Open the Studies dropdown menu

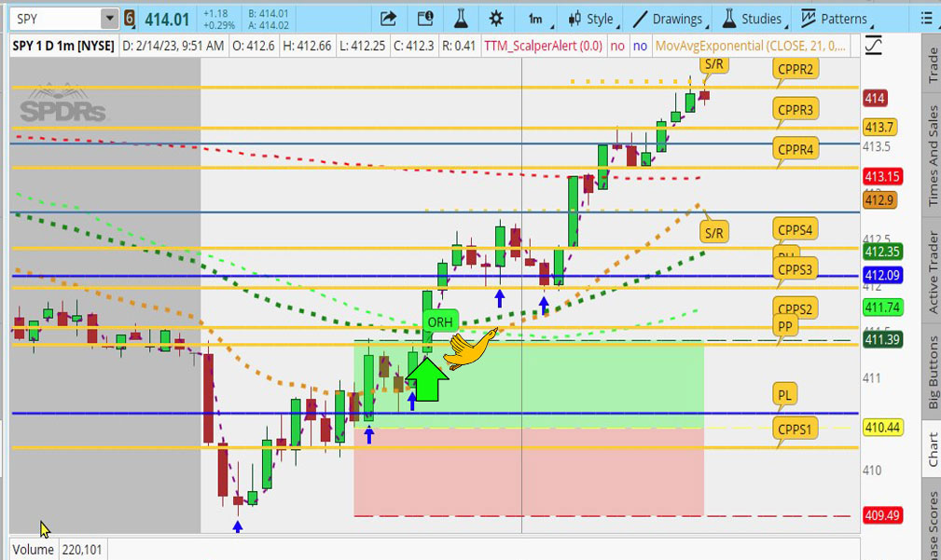click(x=754, y=20)
